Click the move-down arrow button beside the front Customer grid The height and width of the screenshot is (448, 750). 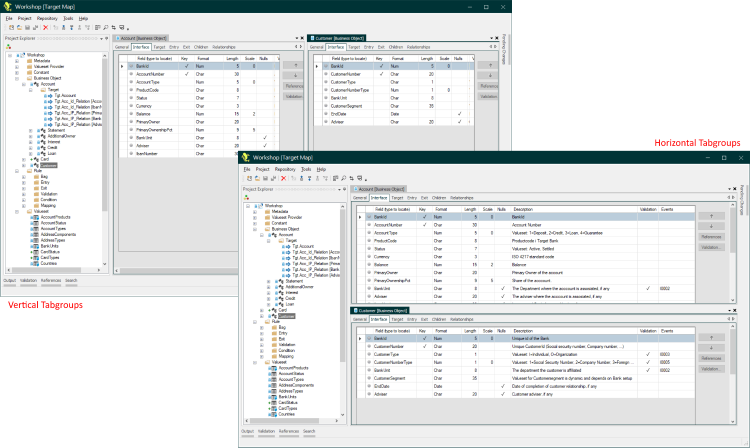point(711,347)
